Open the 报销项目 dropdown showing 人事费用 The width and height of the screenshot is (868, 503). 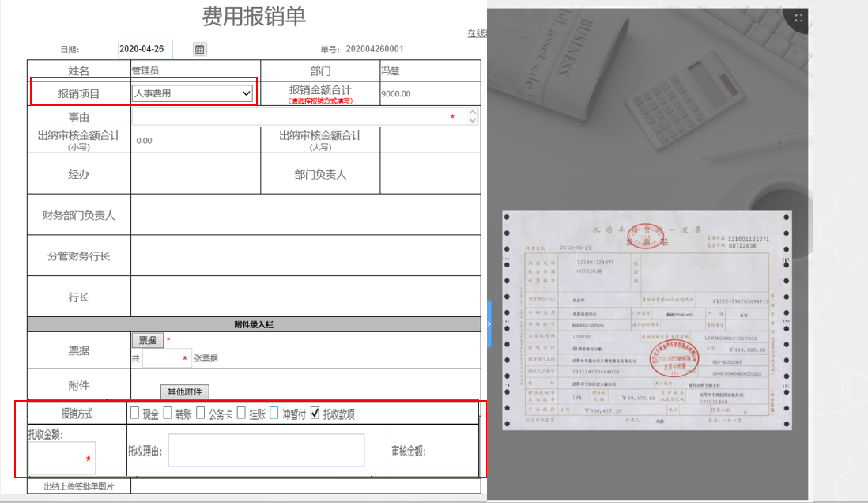[192, 93]
